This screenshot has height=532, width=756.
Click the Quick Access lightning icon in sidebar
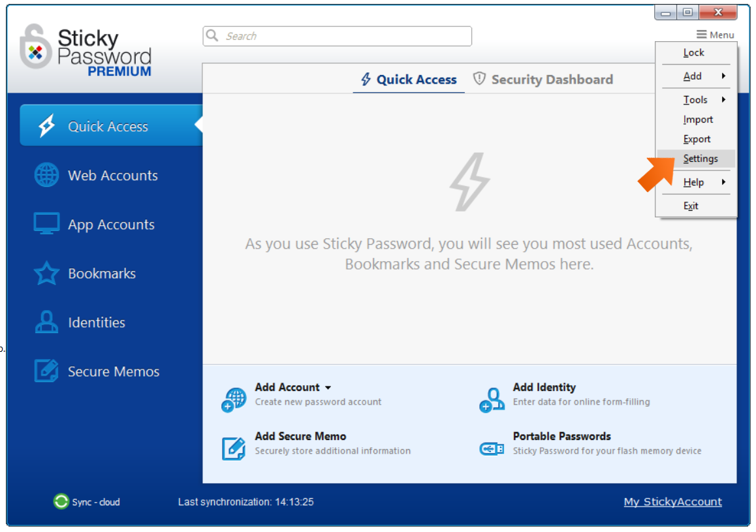47,126
